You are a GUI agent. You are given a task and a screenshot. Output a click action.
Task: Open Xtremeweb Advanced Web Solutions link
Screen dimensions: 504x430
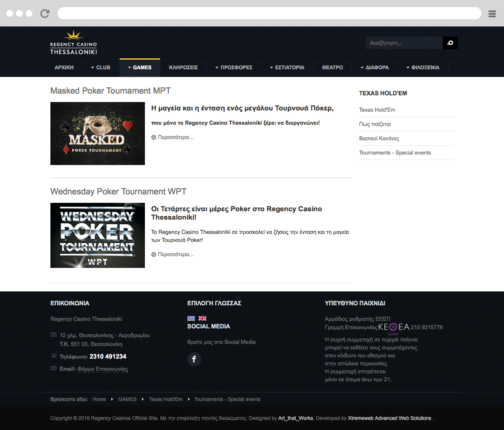click(390, 418)
